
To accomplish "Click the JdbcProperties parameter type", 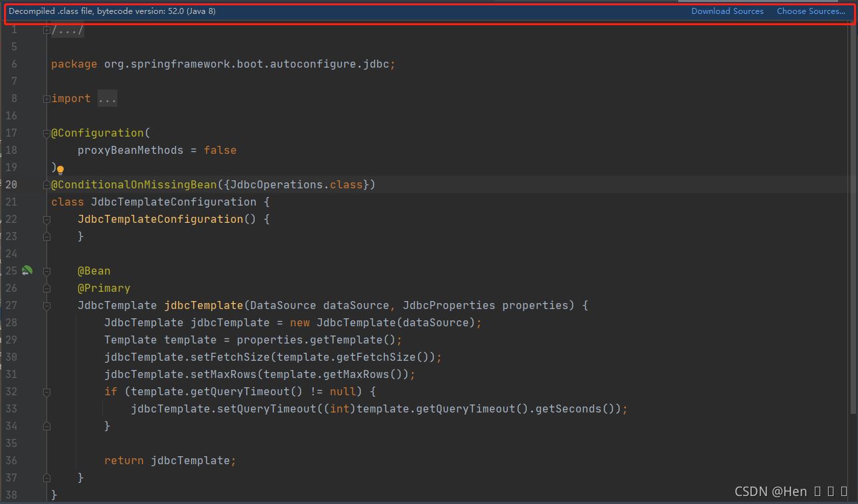I will (x=449, y=306).
